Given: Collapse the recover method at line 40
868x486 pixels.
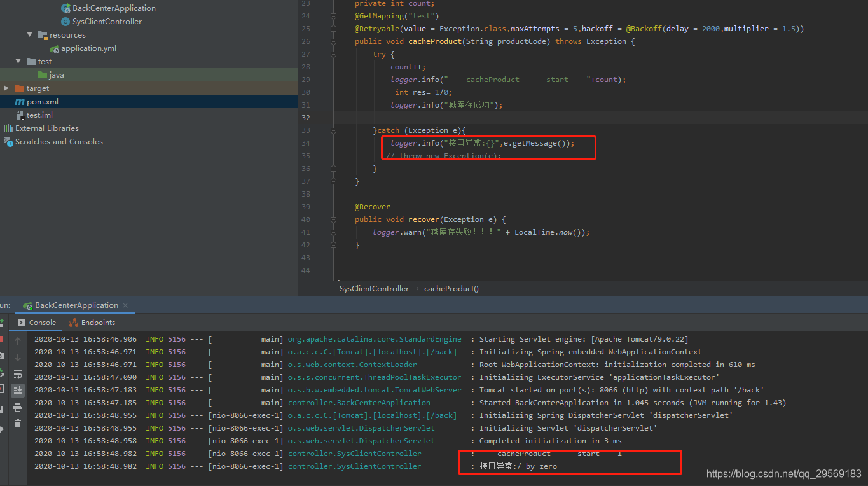Looking at the screenshot, I should [x=333, y=219].
